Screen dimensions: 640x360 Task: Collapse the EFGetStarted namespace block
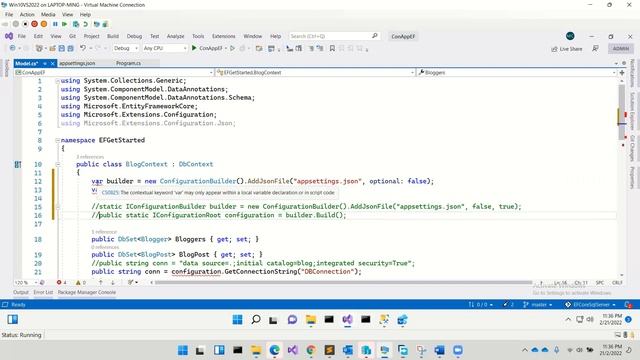[58, 140]
